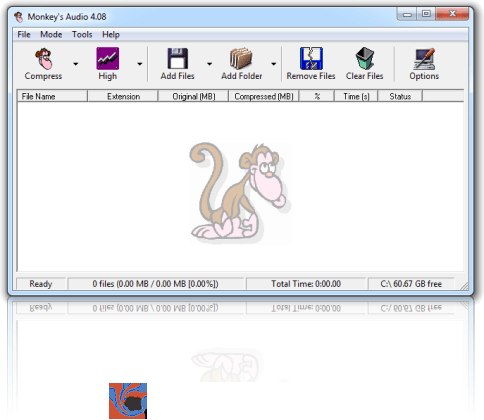Screen dimensions: 484x420
Task: Click the Add Files floppy disk icon
Action: pyautogui.click(x=177, y=58)
